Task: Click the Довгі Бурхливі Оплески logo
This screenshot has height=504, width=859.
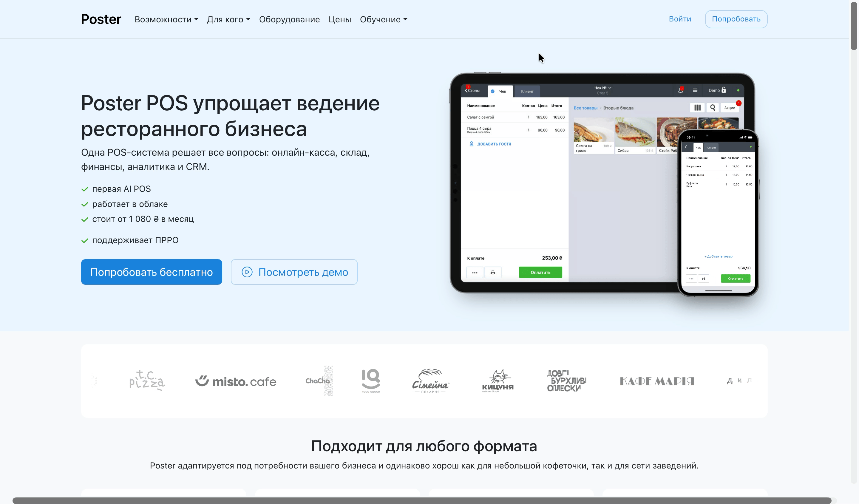Action: click(x=566, y=381)
